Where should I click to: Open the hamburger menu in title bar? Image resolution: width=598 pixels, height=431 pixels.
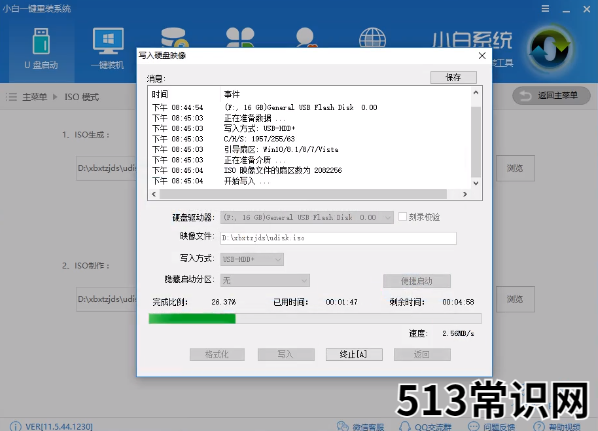[545, 9]
